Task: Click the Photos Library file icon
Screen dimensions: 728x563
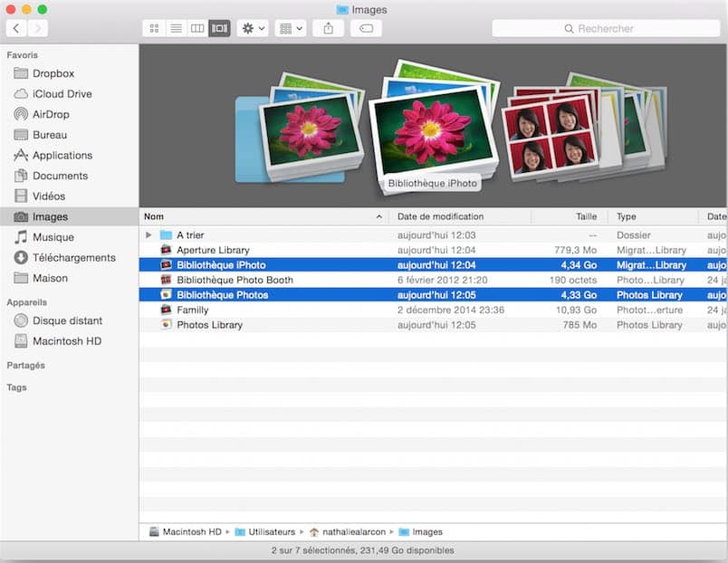Action: 166,325
